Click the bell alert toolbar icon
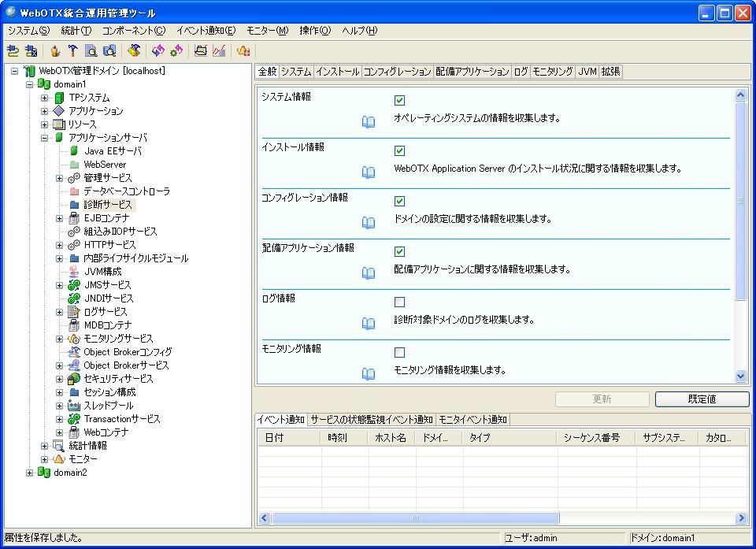The width and height of the screenshot is (756, 549). pyautogui.click(x=243, y=51)
